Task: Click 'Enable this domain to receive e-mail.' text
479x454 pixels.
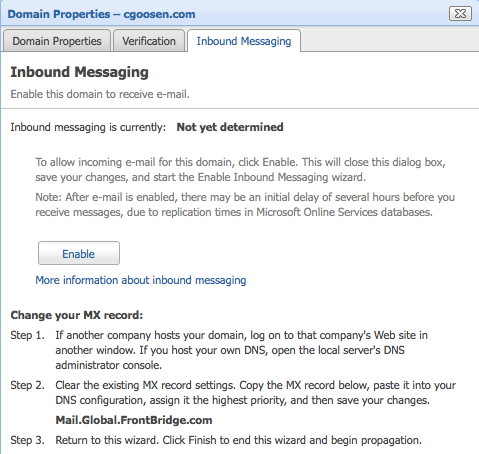Action: click(100, 94)
